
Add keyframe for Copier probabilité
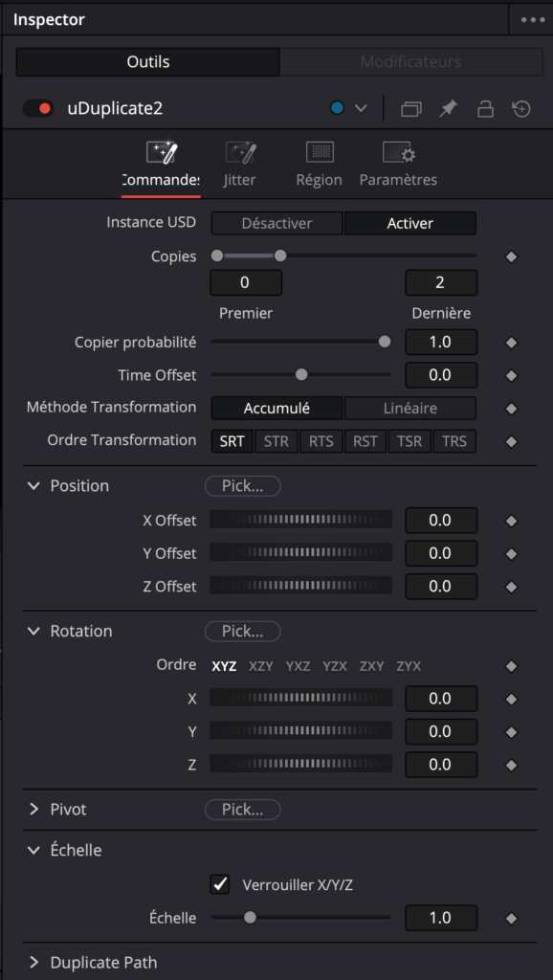pos(512,343)
